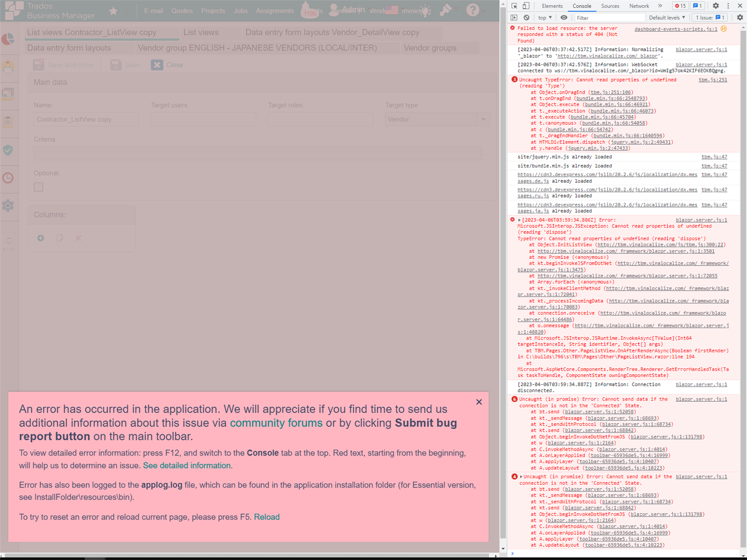Screen dimensions: 747x560
Task: Show the console sidebar panel
Action: tap(514, 17)
